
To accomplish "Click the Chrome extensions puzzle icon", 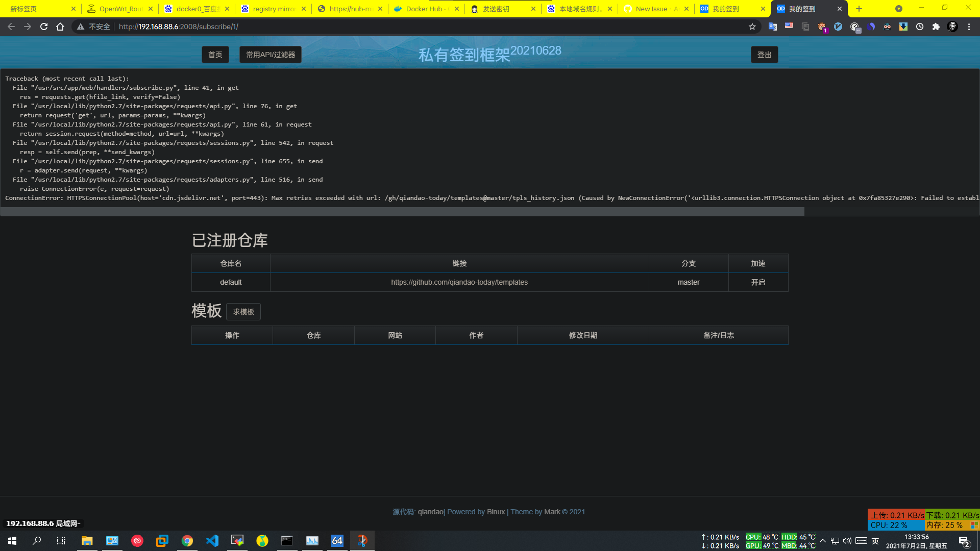I will (x=937, y=27).
